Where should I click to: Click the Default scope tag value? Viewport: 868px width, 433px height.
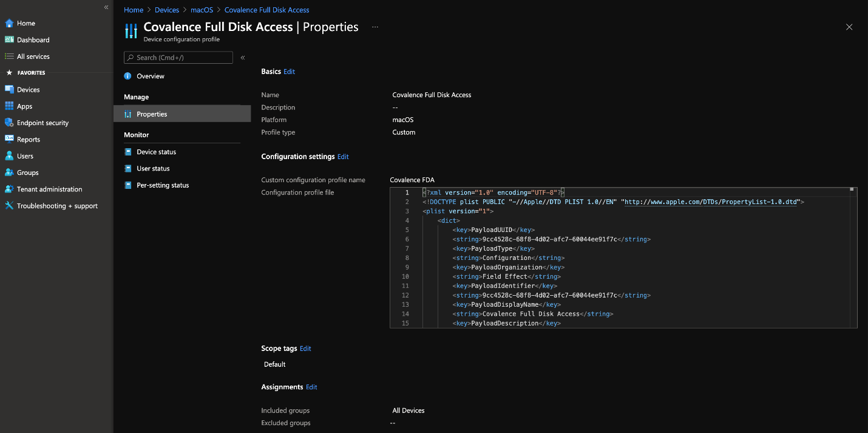coord(274,364)
